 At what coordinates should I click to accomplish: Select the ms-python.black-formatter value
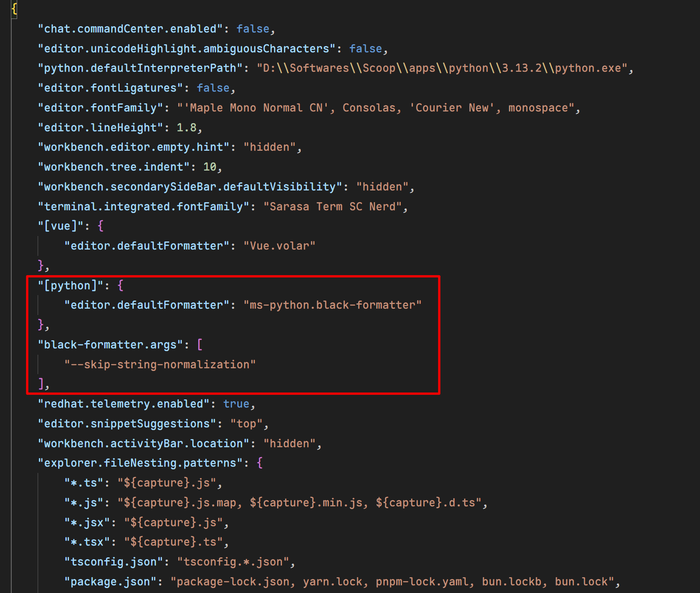(333, 305)
